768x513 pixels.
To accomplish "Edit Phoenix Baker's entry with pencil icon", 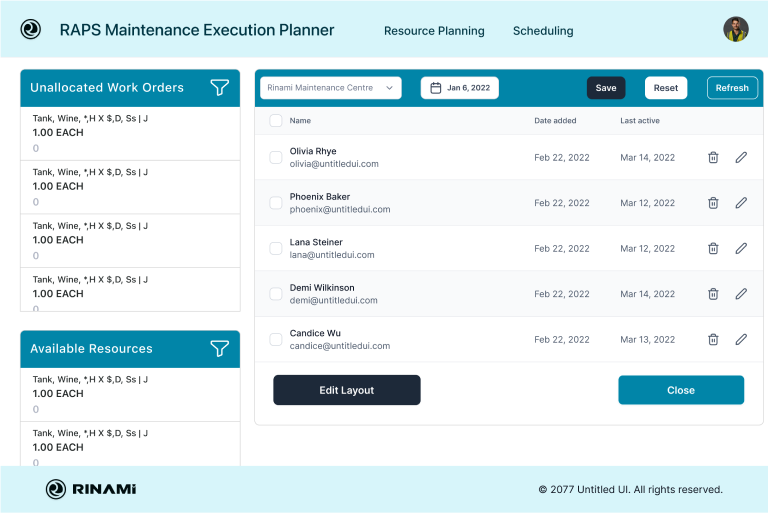I will (x=741, y=203).
